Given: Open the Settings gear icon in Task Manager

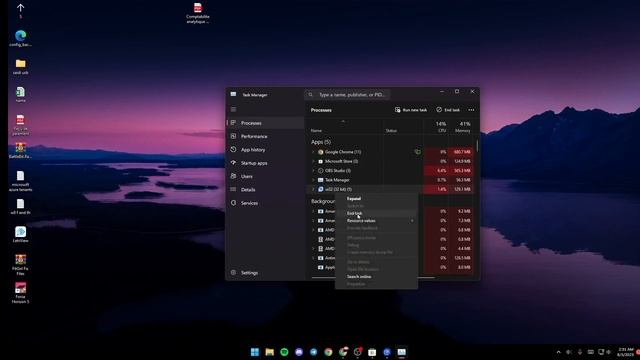Looking at the screenshot, I should click(x=233, y=273).
